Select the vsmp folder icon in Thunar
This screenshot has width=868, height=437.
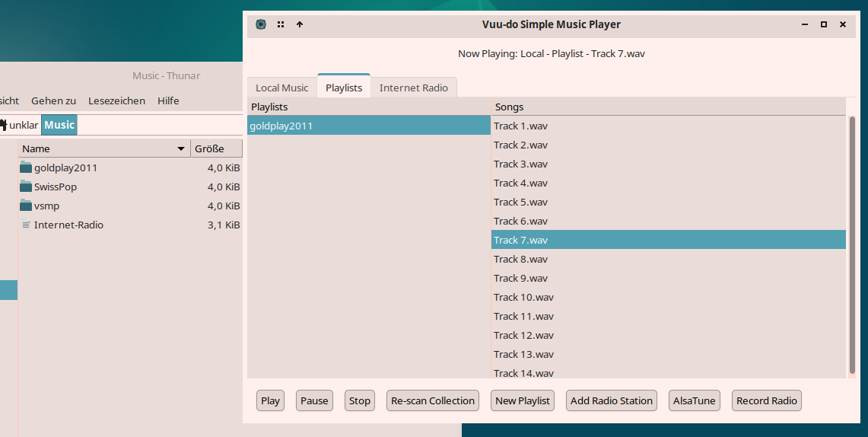pos(25,206)
